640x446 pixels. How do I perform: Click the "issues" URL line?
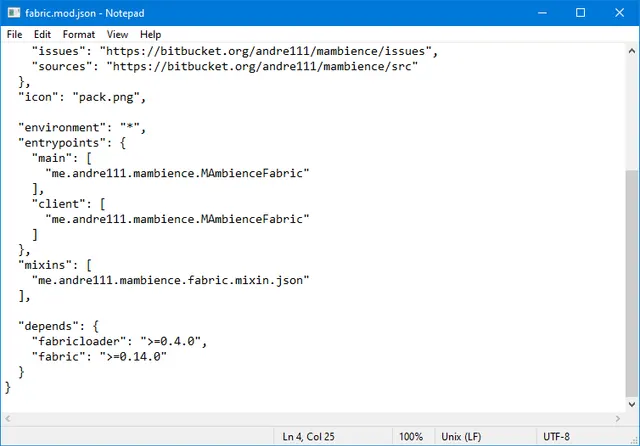tap(235, 51)
